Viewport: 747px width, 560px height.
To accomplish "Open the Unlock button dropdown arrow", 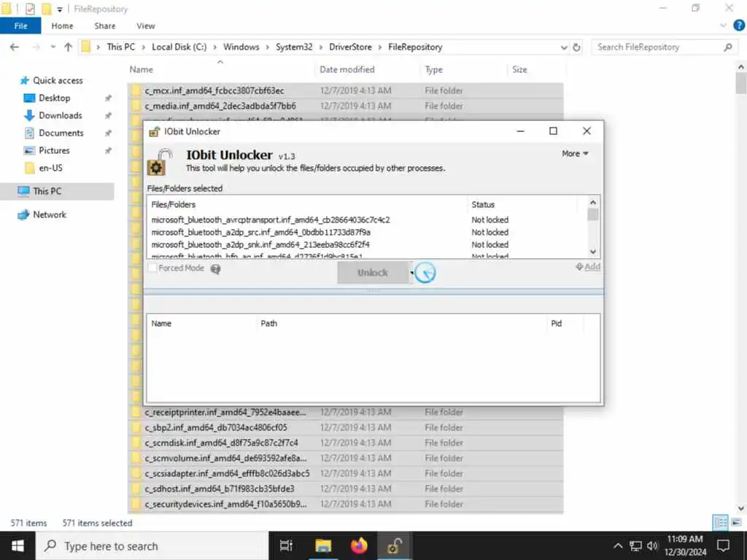I will [411, 273].
